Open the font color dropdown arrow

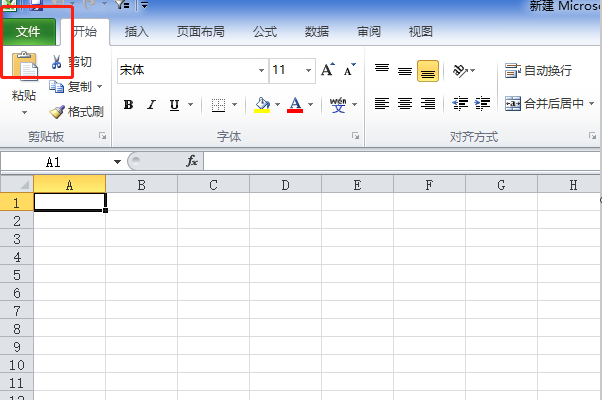tap(311, 104)
